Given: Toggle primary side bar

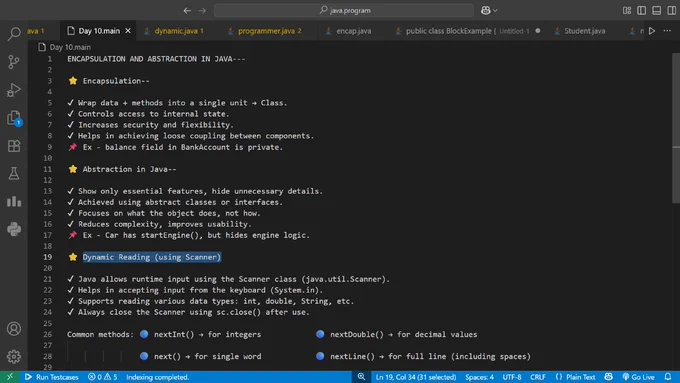Looking at the screenshot, I should [641, 10].
